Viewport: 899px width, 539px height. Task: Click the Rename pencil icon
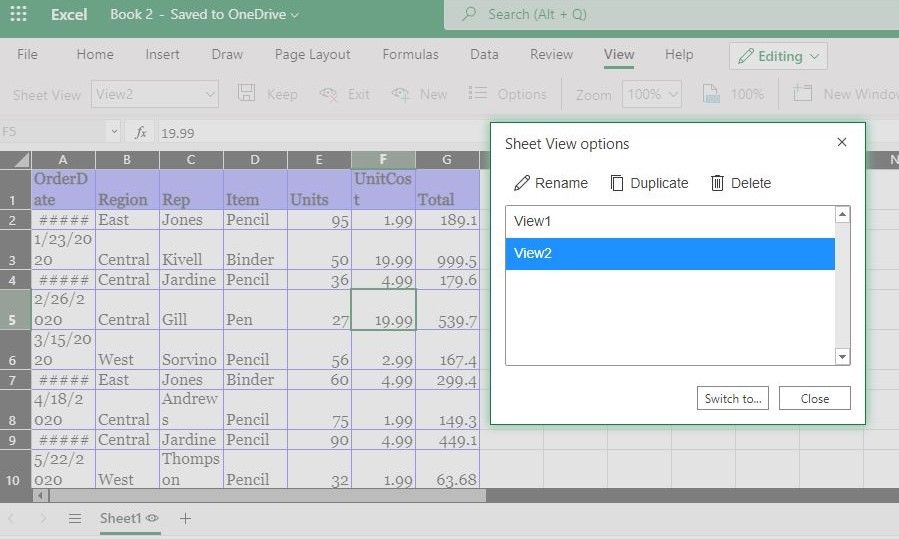(522, 183)
